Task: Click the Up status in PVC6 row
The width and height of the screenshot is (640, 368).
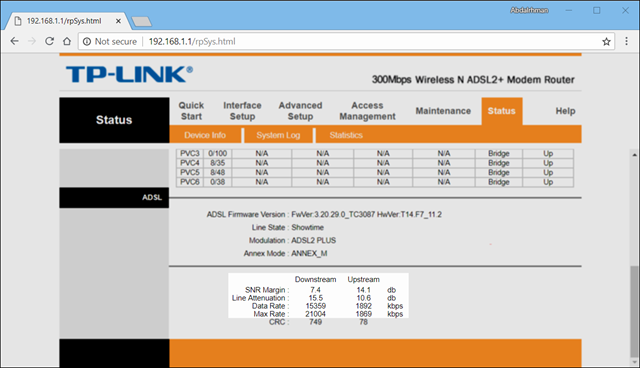Action: pyautogui.click(x=548, y=182)
